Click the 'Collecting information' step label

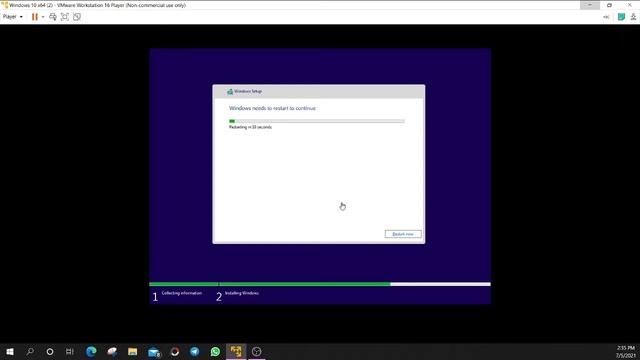(182, 293)
